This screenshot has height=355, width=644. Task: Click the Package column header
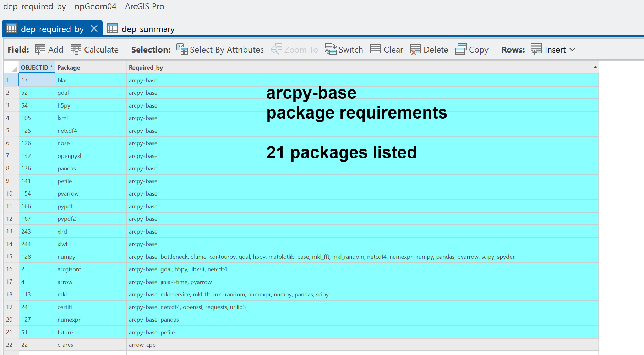point(91,67)
